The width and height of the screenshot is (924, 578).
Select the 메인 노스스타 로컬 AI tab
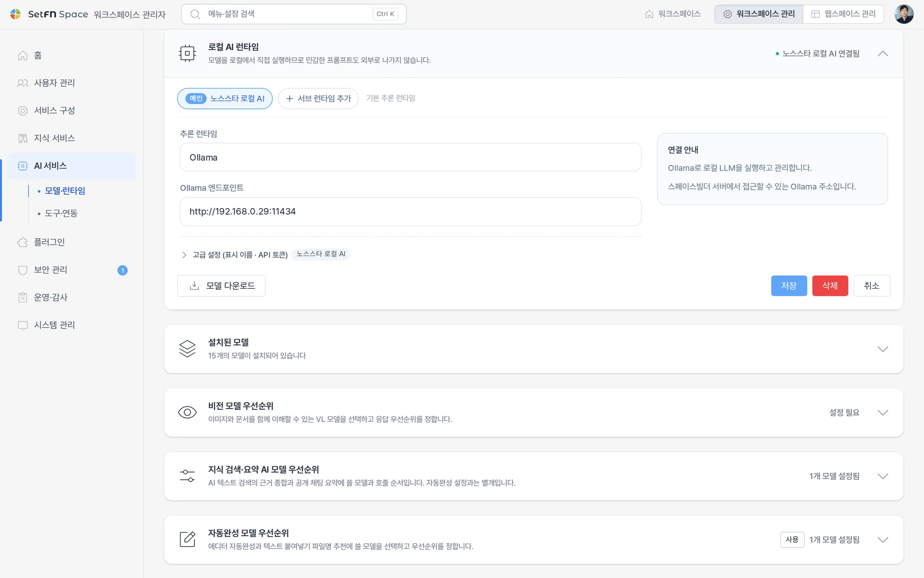pyautogui.click(x=225, y=98)
